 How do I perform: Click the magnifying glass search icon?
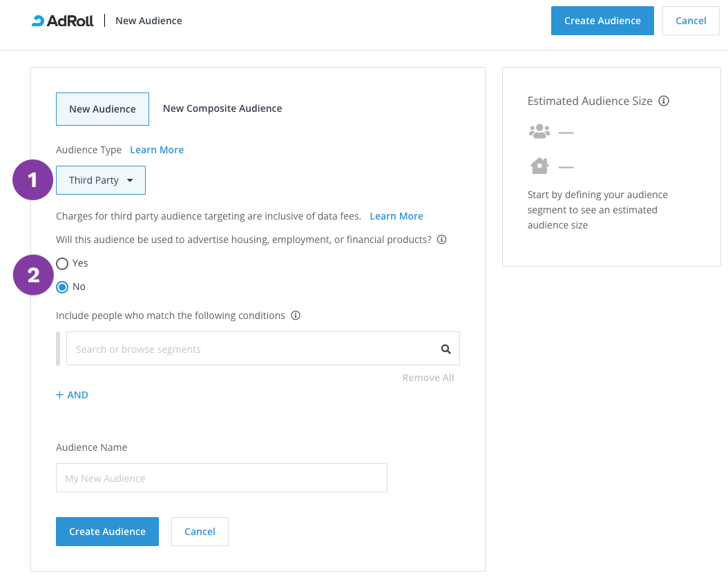(x=446, y=349)
